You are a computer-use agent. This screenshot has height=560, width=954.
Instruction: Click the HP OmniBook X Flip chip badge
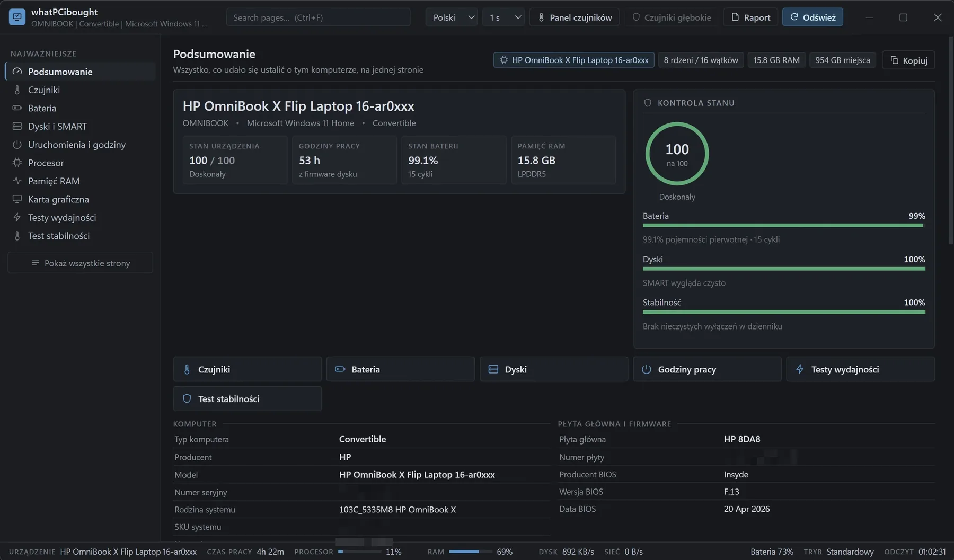point(574,60)
